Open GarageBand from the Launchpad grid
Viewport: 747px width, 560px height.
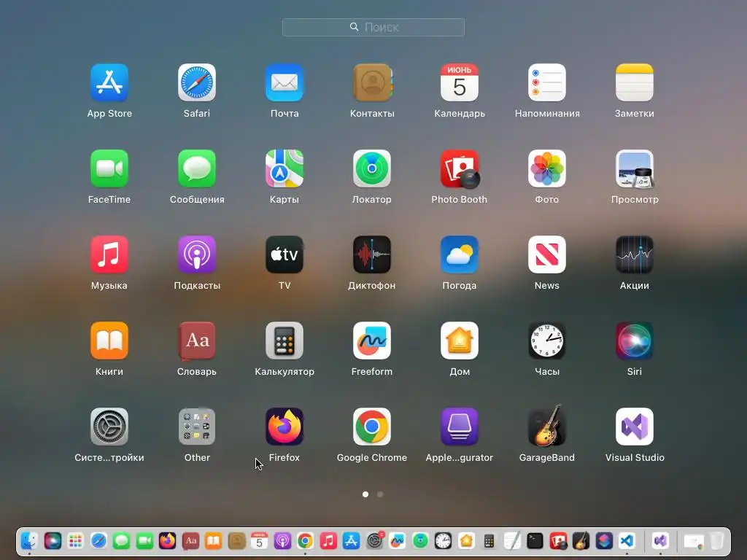(547, 426)
